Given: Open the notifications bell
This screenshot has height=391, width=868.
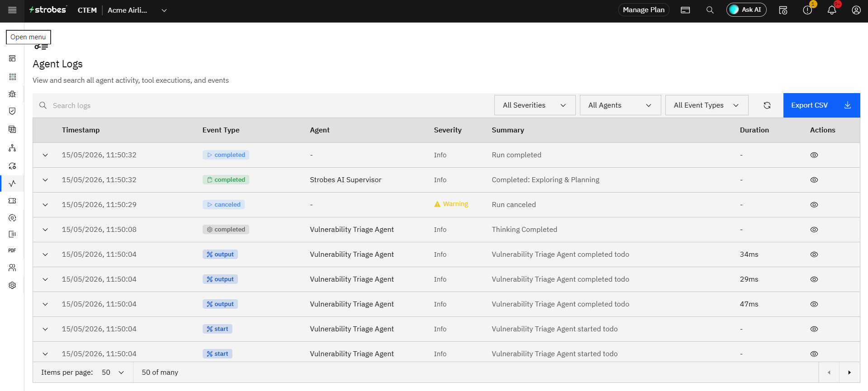Looking at the screenshot, I should coord(832,10).
